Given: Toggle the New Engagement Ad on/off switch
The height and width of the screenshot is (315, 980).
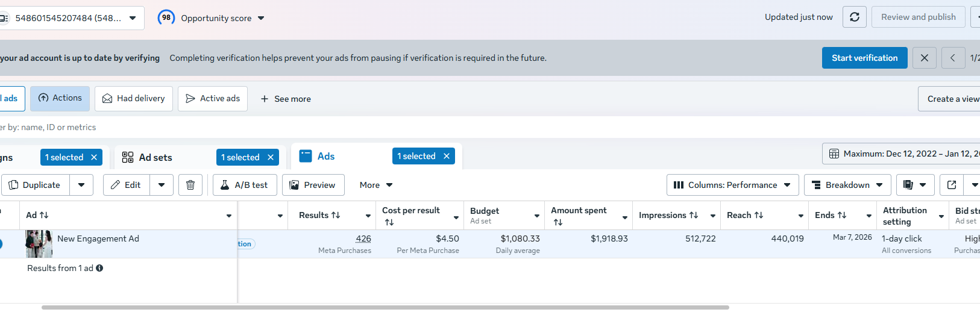Looking at the screenshot, I should click(x=1, y=244).
